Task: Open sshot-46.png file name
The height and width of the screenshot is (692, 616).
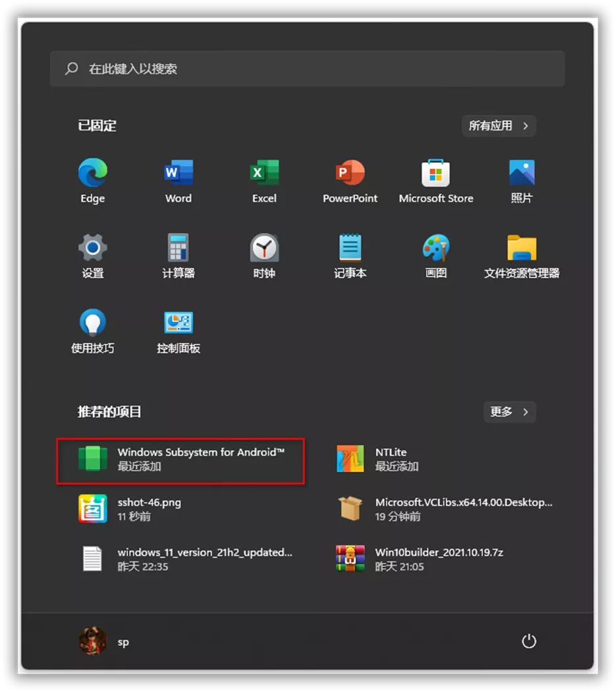Action: point(149,502)
